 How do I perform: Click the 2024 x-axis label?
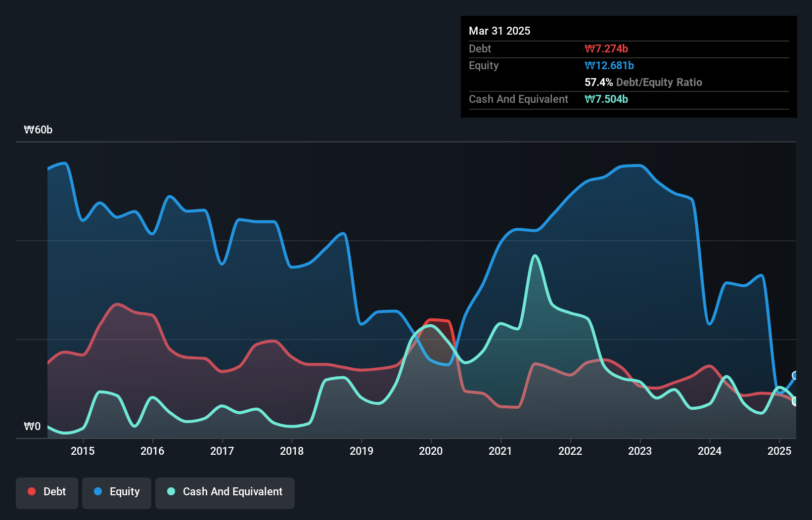[x=710, y=451]
